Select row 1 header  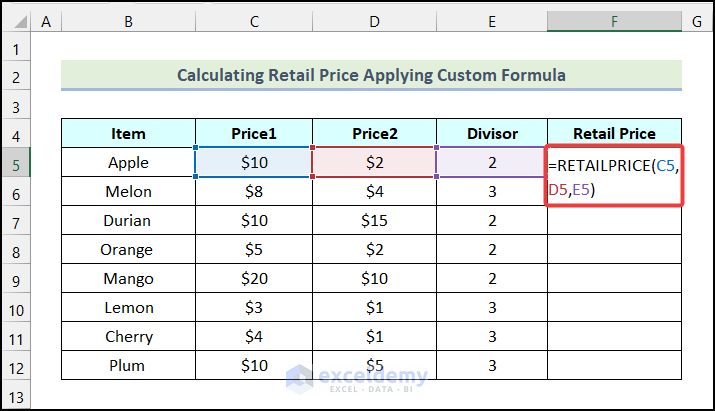point(16,49)
